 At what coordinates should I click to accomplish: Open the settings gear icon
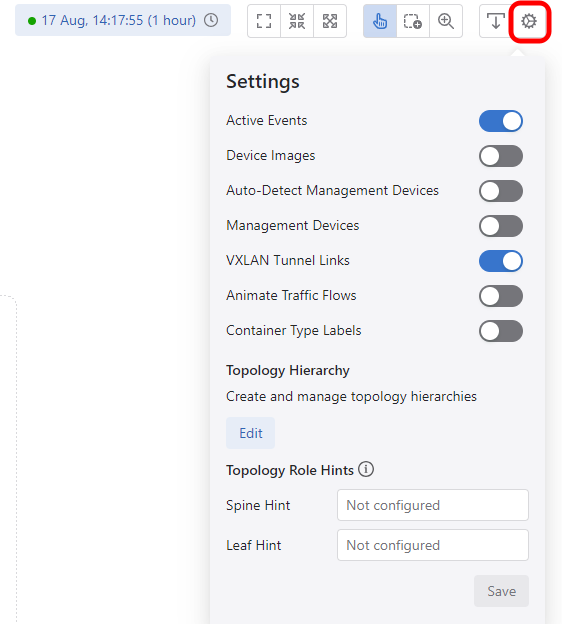click(529, 21)
